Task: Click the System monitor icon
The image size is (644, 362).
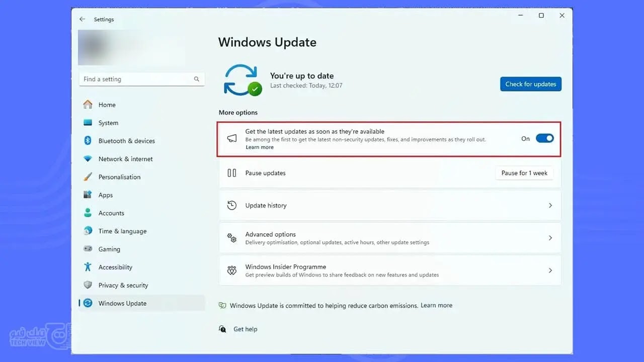Action: tap(88, 123)
